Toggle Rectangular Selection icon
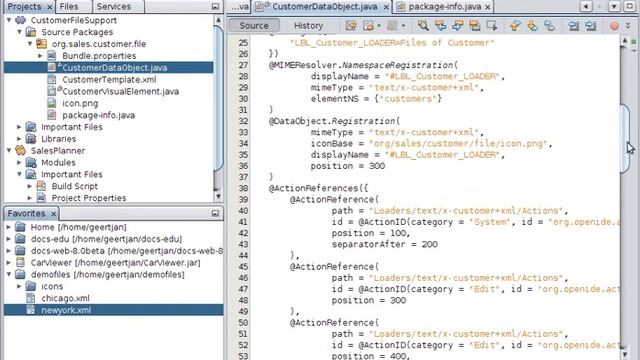This screenshot has height=360, width=640. pos(491,26)
